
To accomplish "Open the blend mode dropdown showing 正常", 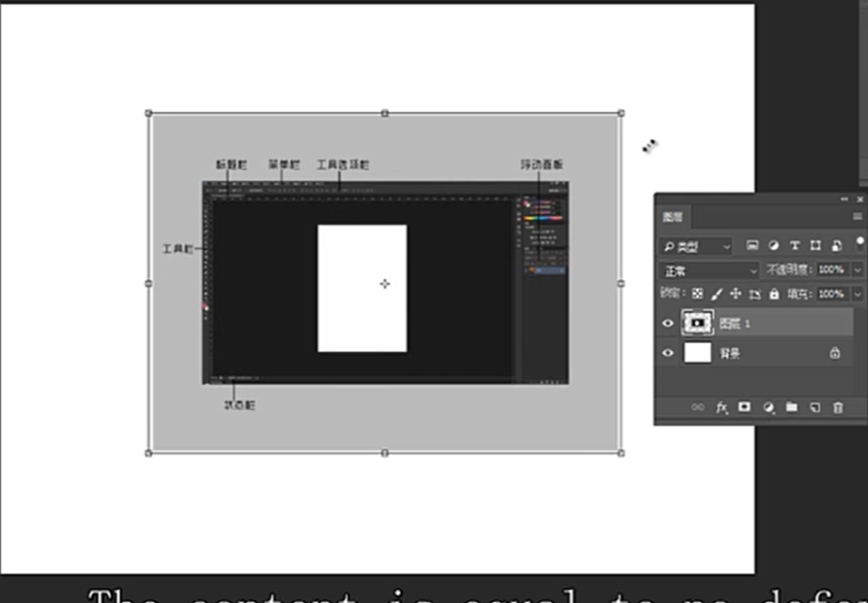I will (x=708, y=269).
